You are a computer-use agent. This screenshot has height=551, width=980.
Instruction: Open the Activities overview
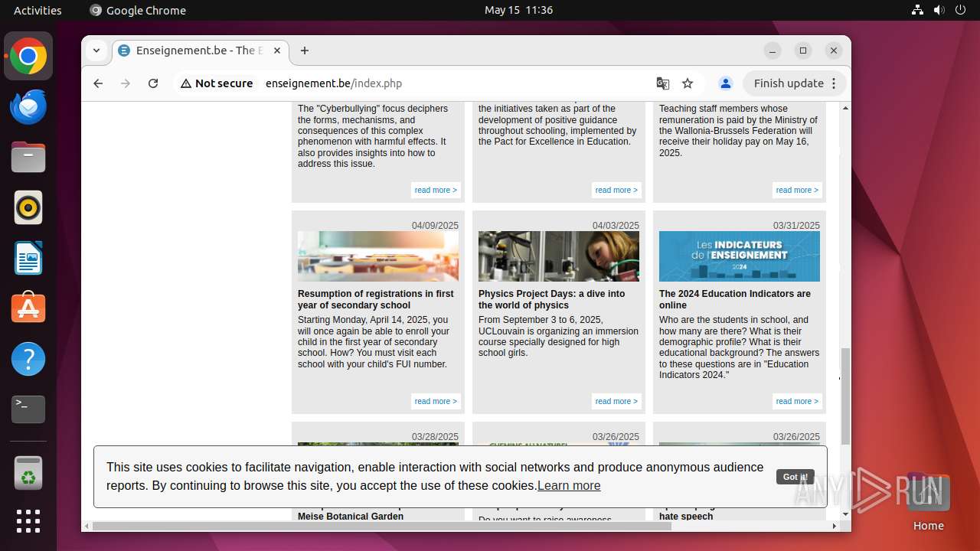point(38,10)
